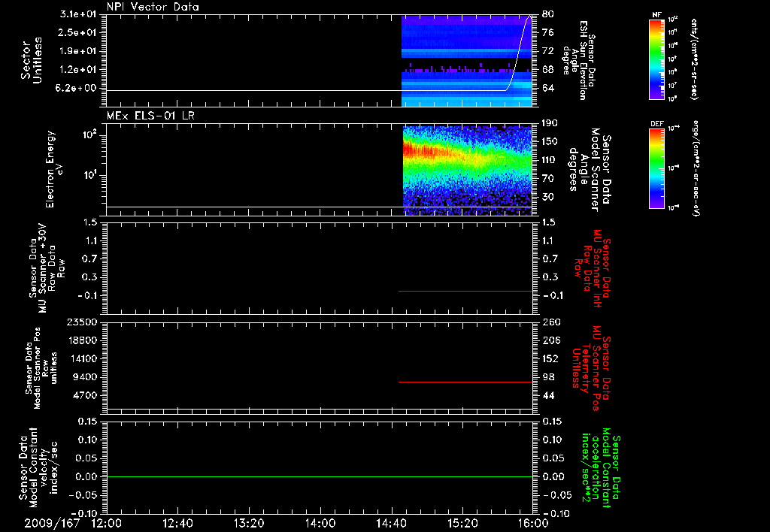The image size is (770, 532).
Task: Click the 4700 scanner position tick
Action: tap(85, 395)
